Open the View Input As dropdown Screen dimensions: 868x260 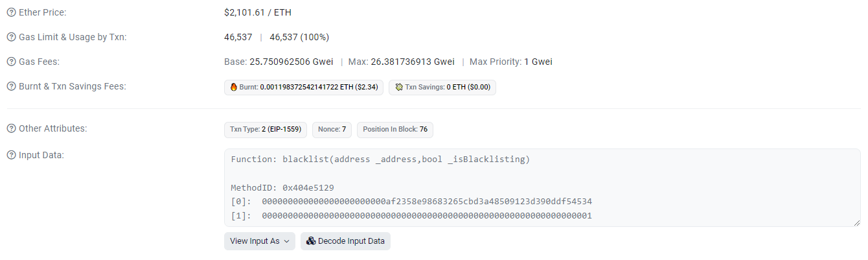click(260, 241)
